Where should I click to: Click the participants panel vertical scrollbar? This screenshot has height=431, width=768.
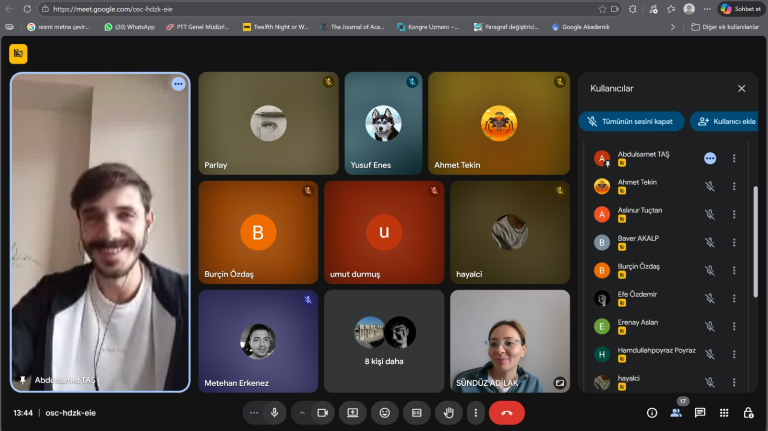tap(755, 240)
